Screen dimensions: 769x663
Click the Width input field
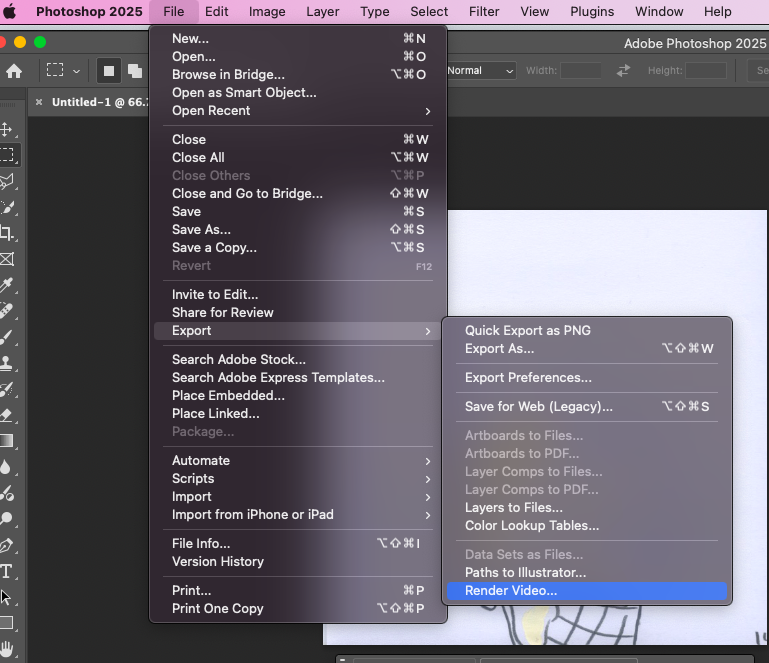[581, 71]
